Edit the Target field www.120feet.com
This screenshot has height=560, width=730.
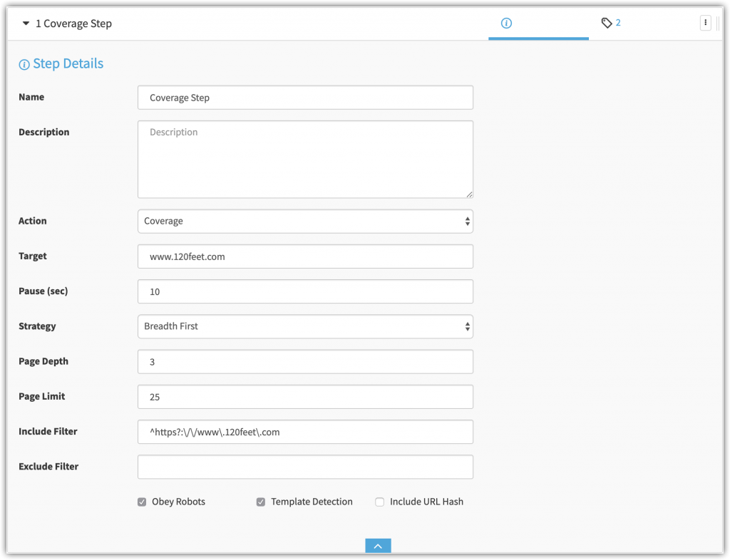click(305, 256)
